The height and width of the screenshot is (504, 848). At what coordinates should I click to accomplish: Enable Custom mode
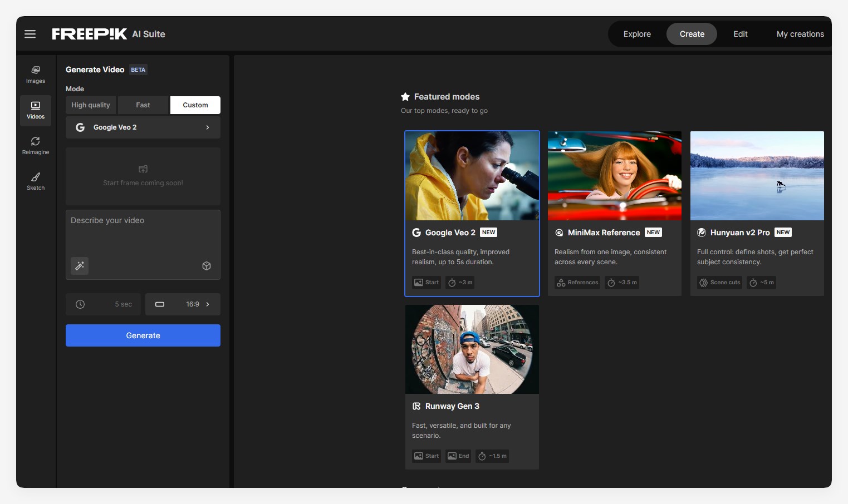195,105
